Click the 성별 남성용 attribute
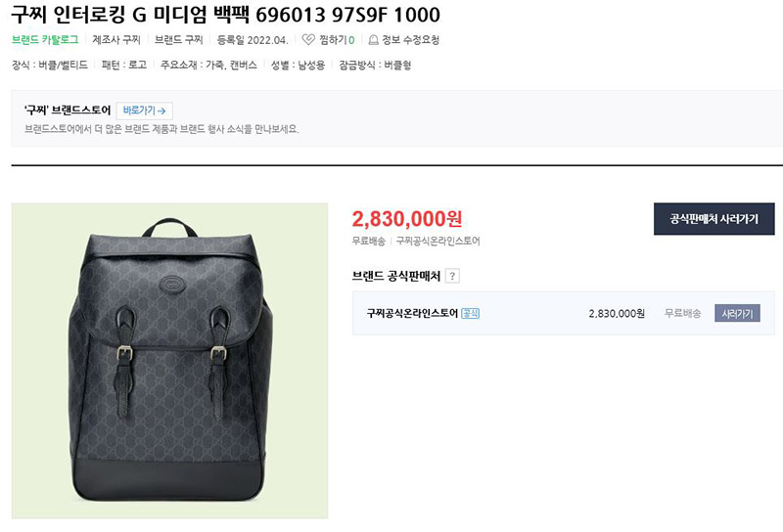The image size is (783, 532). (299, 65)
